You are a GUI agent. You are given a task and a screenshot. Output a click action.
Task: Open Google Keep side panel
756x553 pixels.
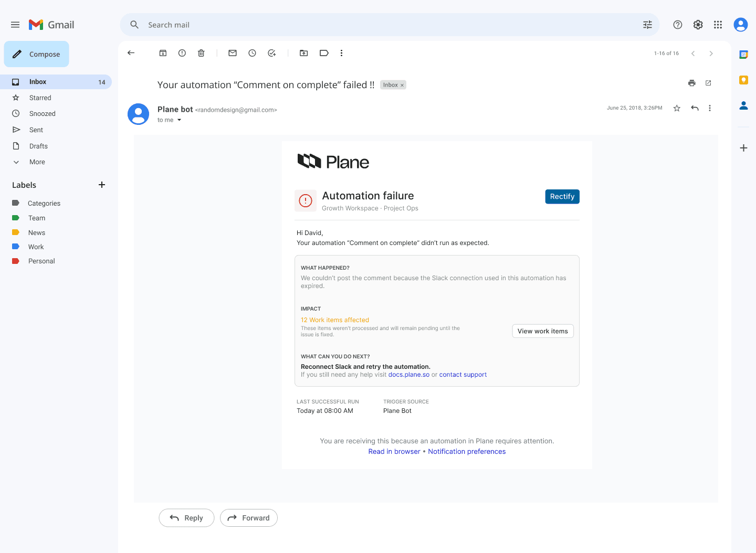[x=743, y=80]
